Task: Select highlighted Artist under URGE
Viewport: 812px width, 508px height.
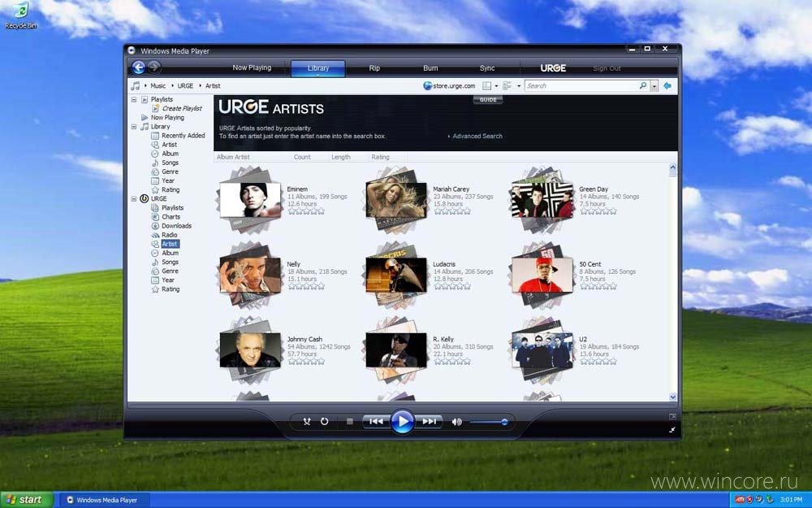Action: pos(170,244)
